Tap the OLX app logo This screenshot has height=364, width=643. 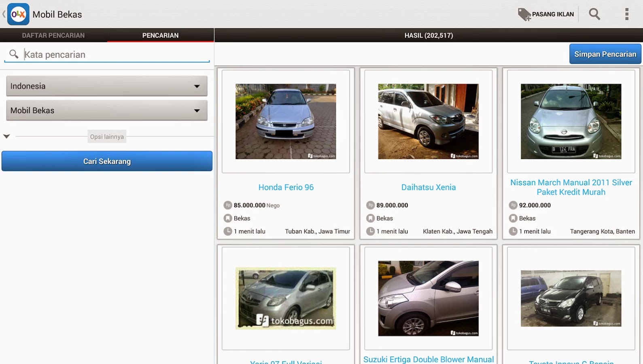click(x=18, y=15)
